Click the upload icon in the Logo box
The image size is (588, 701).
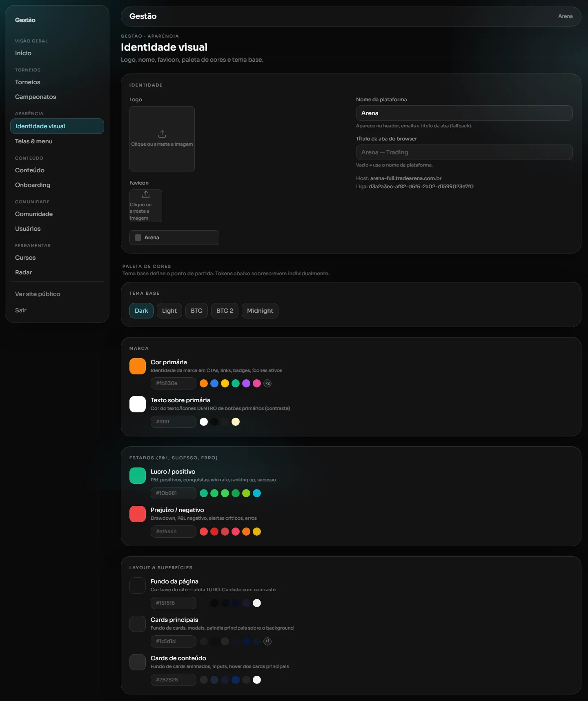click(x=162, y=134)
